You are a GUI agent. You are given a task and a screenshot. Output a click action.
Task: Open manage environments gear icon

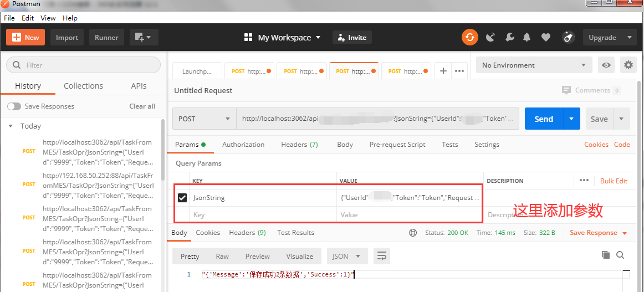click(628, 65)
